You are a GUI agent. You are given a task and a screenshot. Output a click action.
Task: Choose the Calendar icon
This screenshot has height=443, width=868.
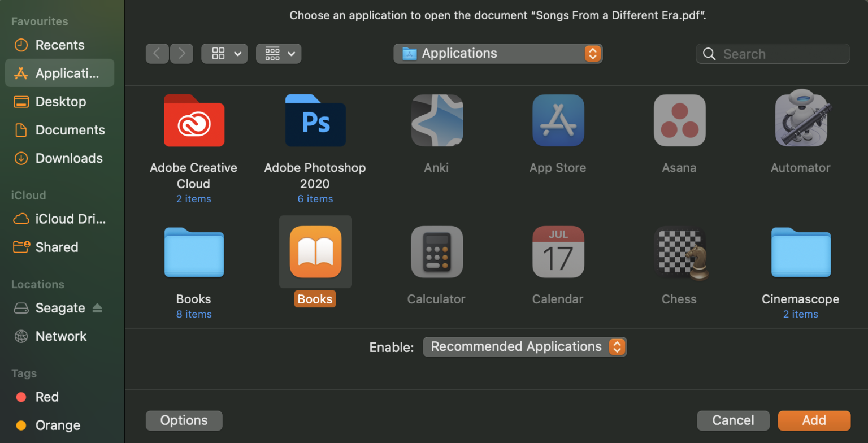[x=558, y=251]
